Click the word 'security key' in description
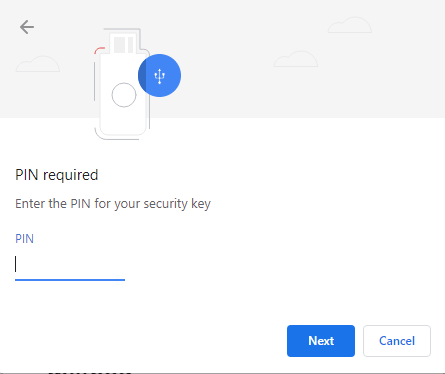This screenshot has width=445, height=374. pyautogui.click(x=177, y=204)
